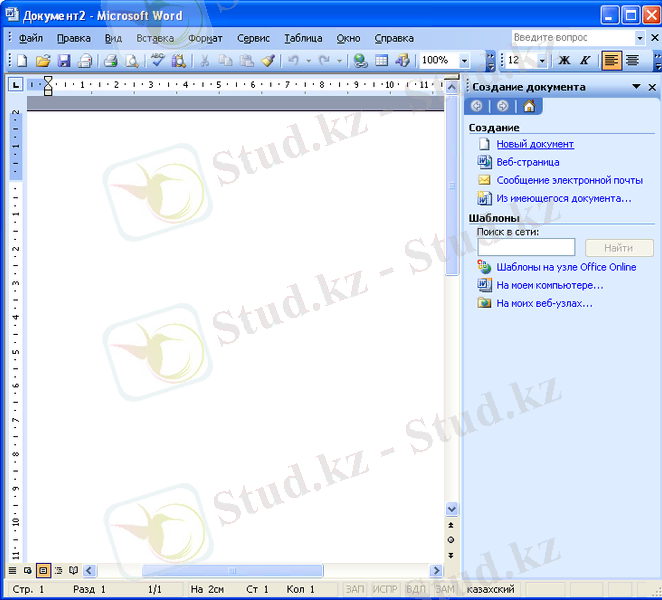The height and width of the screenshot is (600, 662).
Task: Open Print Preview icon
Action: 132,61
